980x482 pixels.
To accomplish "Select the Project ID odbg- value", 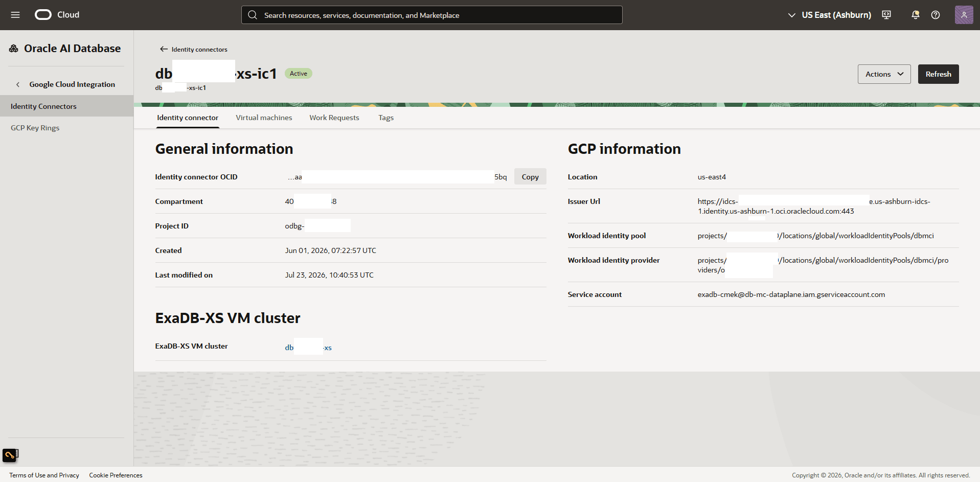I will [317, 226].
